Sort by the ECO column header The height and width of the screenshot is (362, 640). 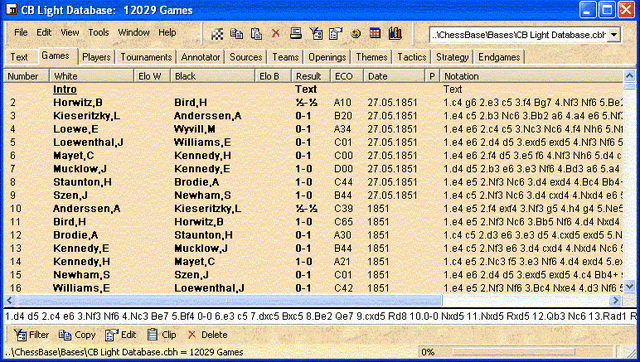click(x=347, y=76)
